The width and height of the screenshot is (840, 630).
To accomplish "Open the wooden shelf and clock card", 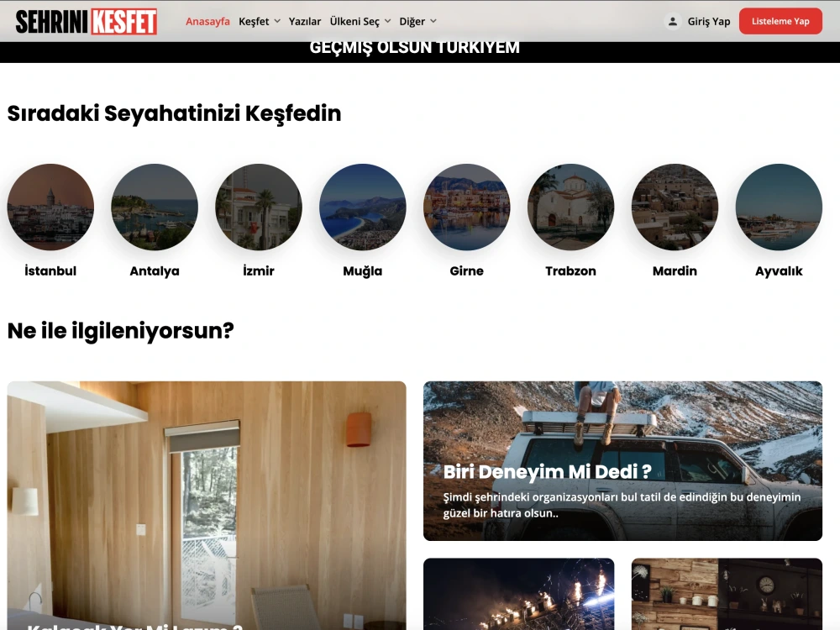I will 727,594.
